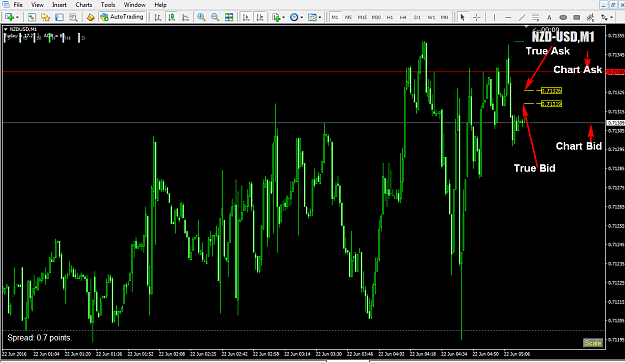Click the lower yellow true bid price tag

pyautogui.click(x=551, y=104)
